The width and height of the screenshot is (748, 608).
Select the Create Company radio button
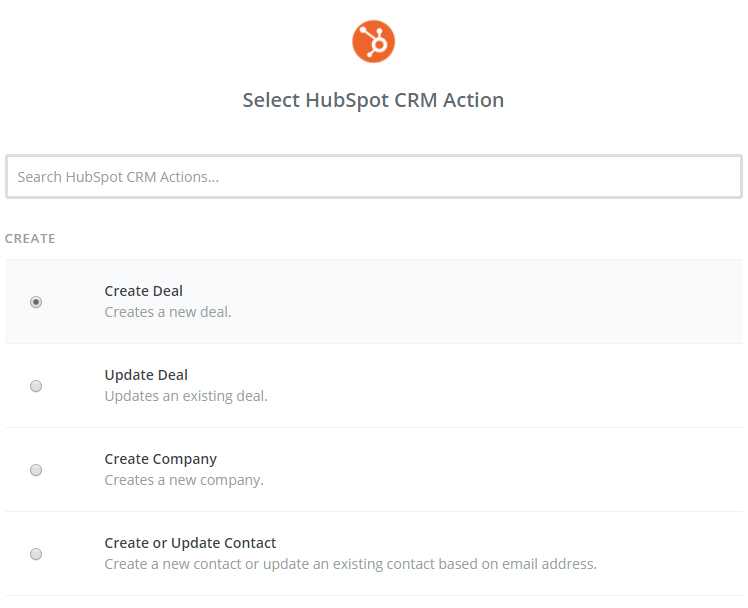pos(36,470)
